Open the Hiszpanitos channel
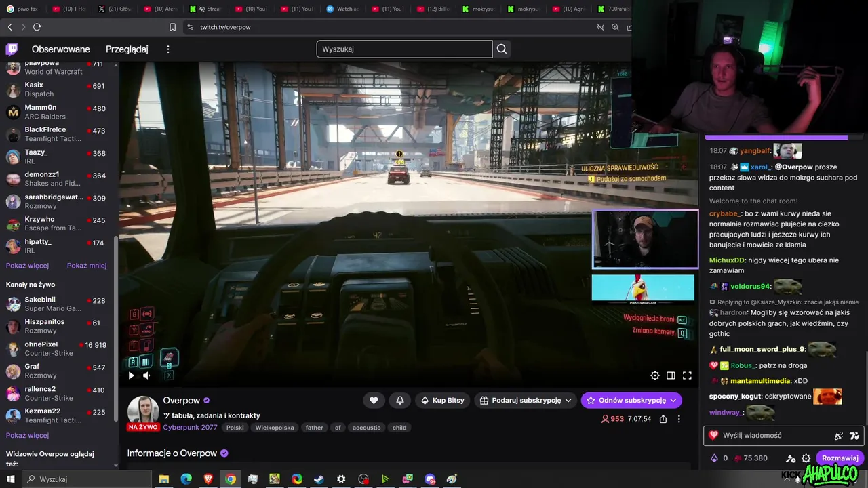Viewport: 868px width, 488px height. 60,326
